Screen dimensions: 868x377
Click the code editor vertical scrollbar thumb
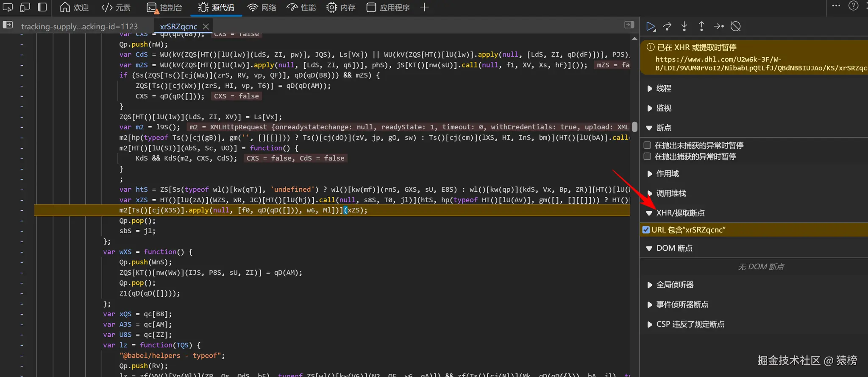(x=634, y=127)
